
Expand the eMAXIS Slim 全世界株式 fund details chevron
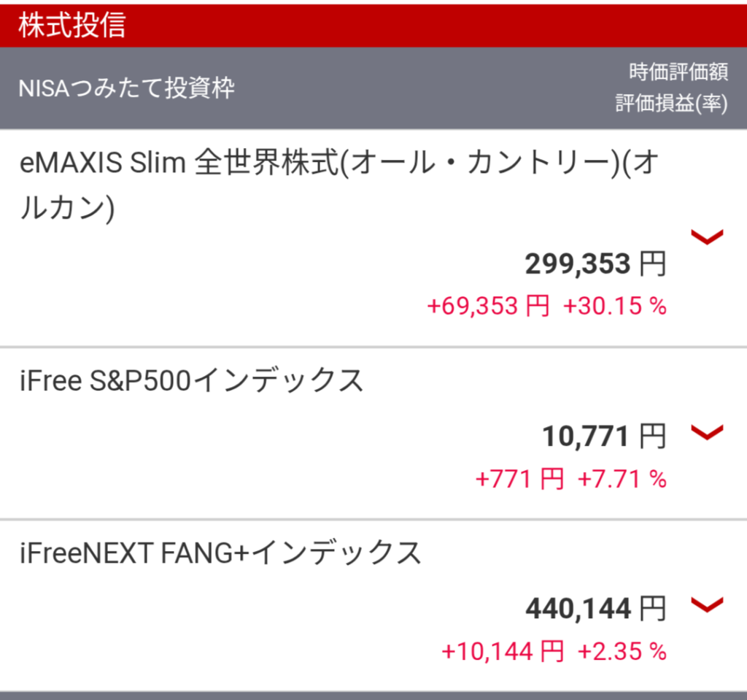coord(707,236)
